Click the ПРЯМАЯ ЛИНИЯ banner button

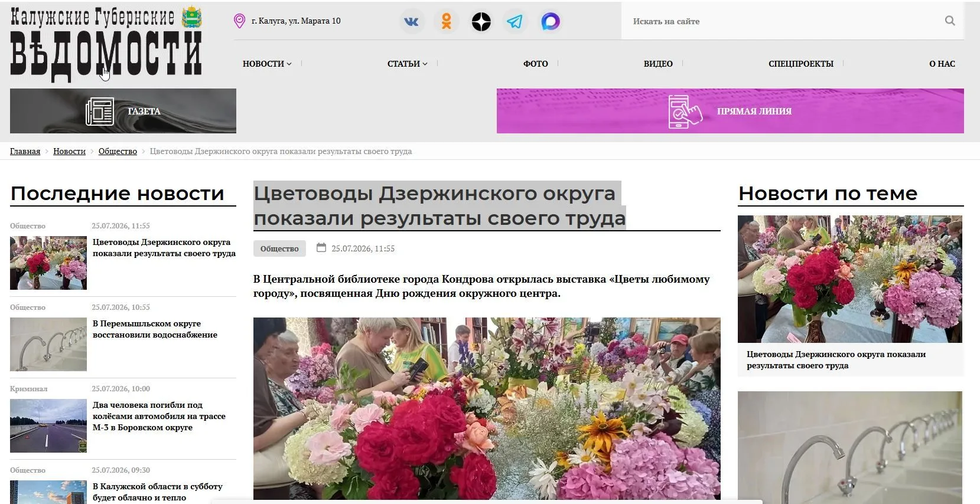[730, 111]
